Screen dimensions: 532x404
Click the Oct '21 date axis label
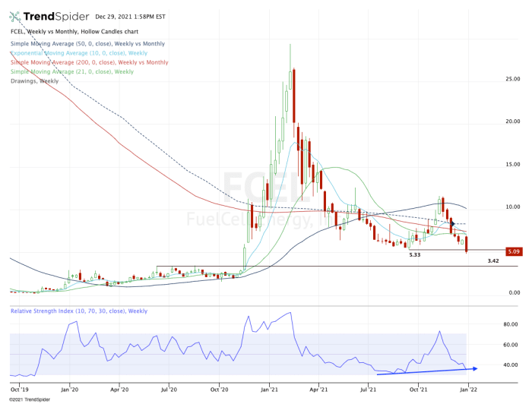tap(418, 390)
